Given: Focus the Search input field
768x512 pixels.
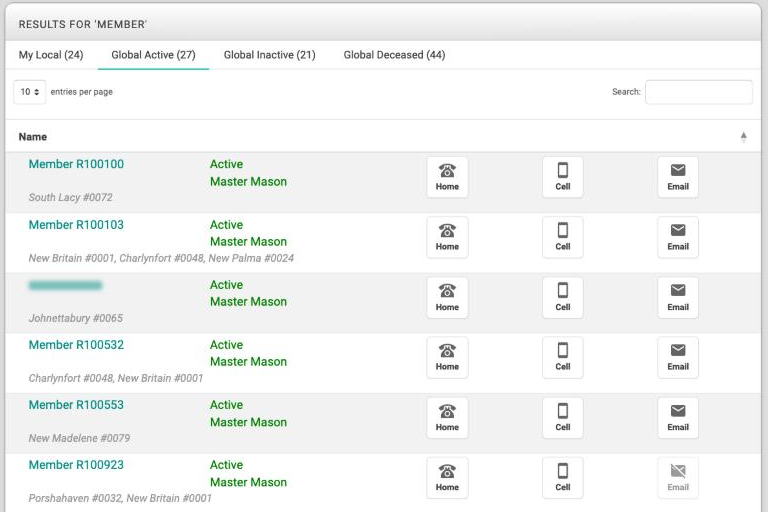Looking at the screenshot, I should coord(699,92).
